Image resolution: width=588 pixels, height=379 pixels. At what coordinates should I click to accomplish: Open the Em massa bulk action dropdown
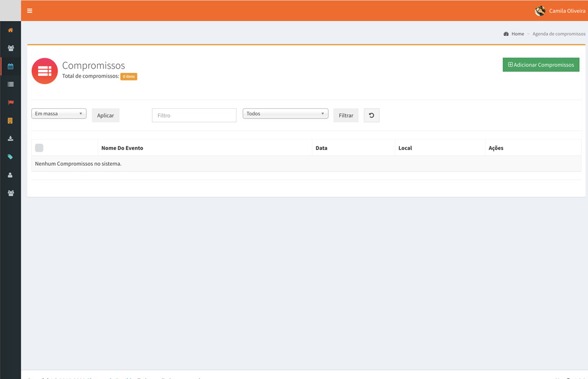click(x=59, y=113)
